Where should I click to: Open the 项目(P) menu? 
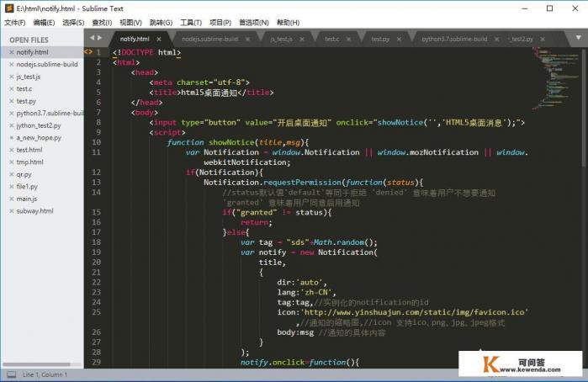pos(220,23)
